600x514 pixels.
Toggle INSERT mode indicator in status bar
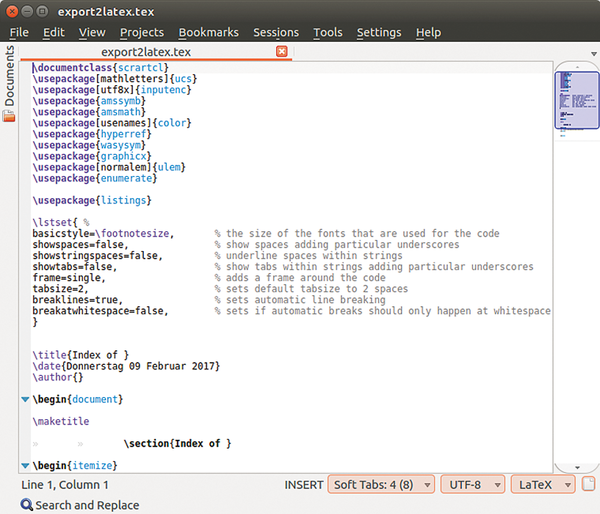[x=304, y=485]
